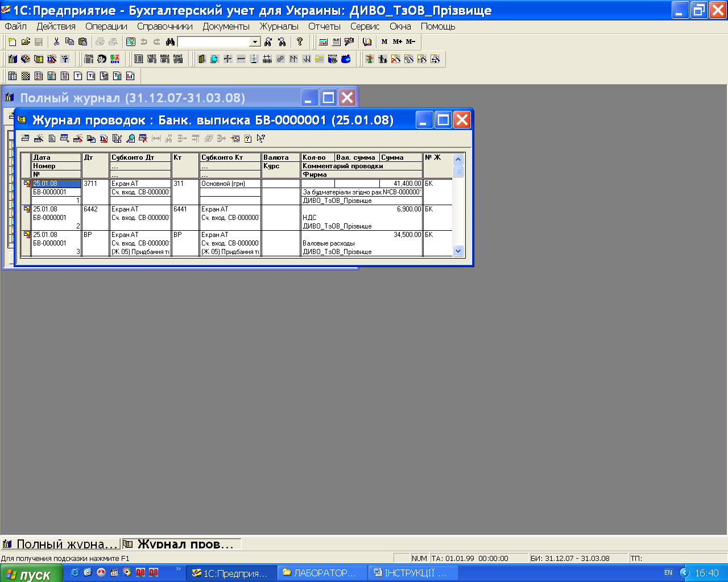Click the 6,900.00 amount cell
Image resolution: width=728 pixels, height=582 pixels.
pos(409,209)
